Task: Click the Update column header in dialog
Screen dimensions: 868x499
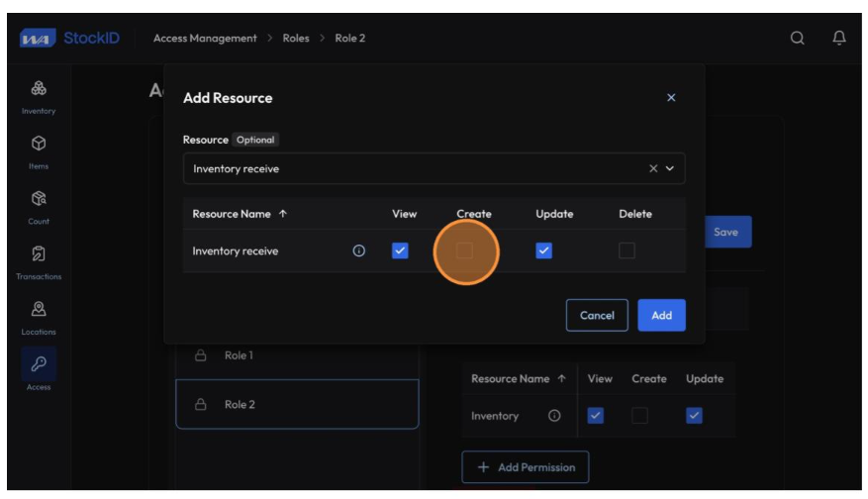Action: pos(554,214)
